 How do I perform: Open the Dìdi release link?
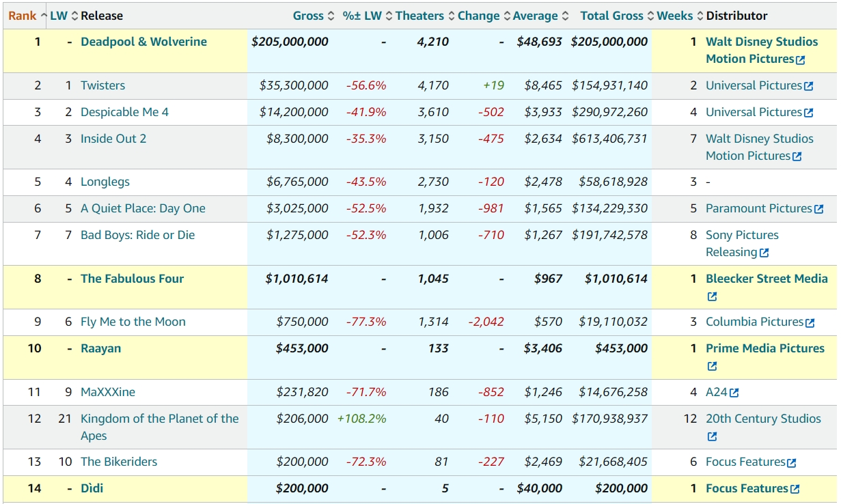(x=92, y=488)
